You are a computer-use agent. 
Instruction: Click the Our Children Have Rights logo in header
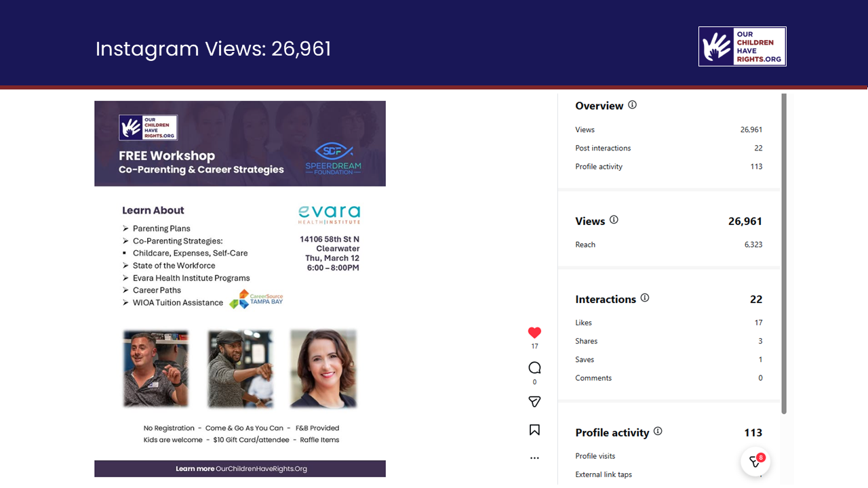743,47
